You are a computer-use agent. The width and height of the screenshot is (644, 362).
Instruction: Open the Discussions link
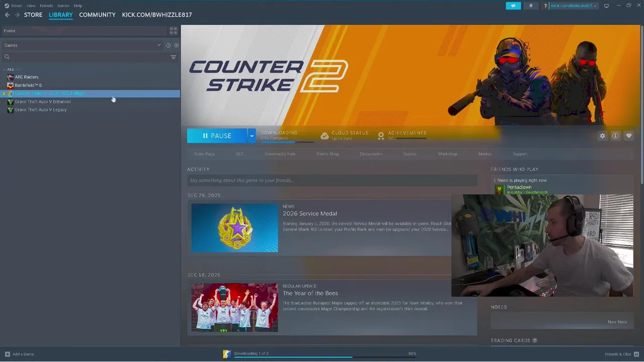point(371,154)
